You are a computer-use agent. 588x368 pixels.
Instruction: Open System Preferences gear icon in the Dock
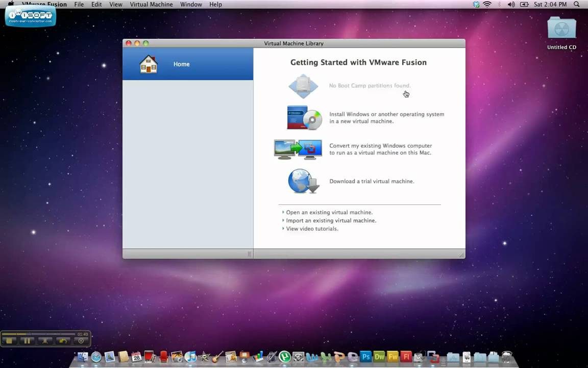point(298,357)
